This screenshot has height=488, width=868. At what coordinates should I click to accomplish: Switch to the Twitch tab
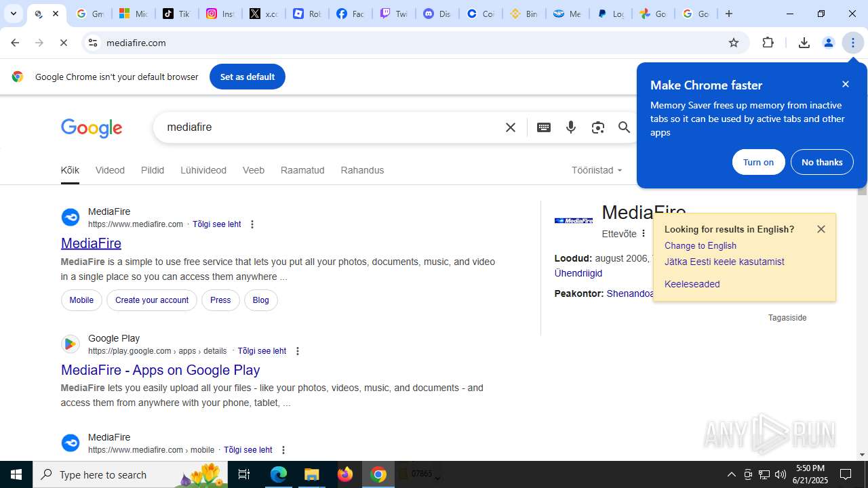pos(393,14)
